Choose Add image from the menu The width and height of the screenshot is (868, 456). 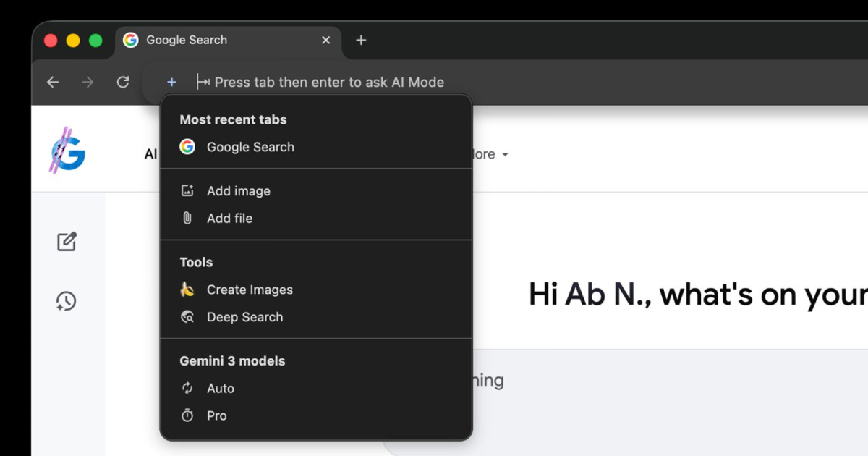[238, 191]
